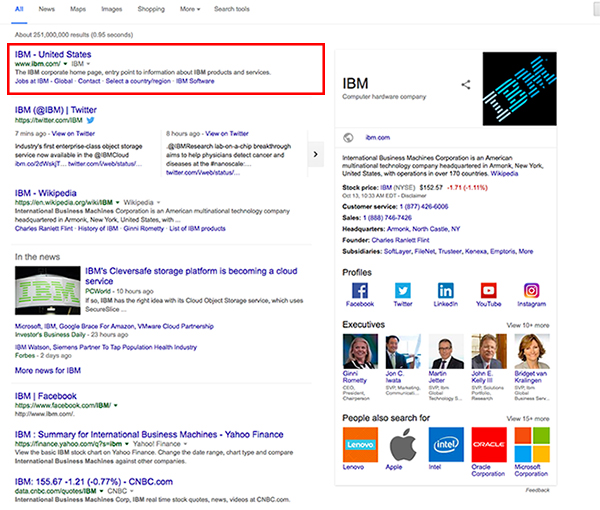The height and width of the screenshot is (510, 600).
Task: Click More news for IBM
Action: point(48,370)
